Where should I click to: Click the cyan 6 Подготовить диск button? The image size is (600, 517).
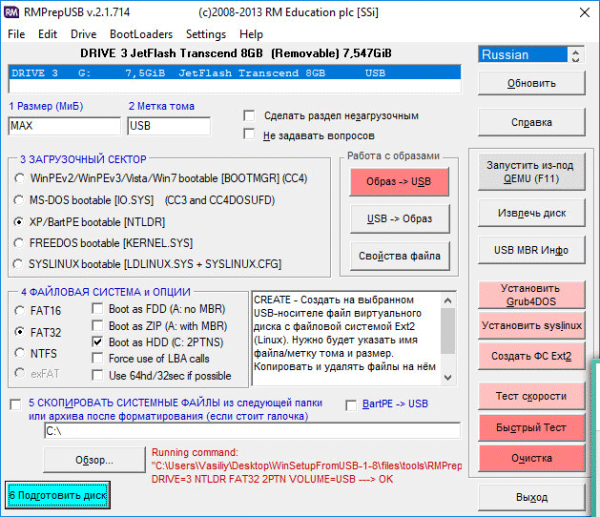[x=58, y=495]
